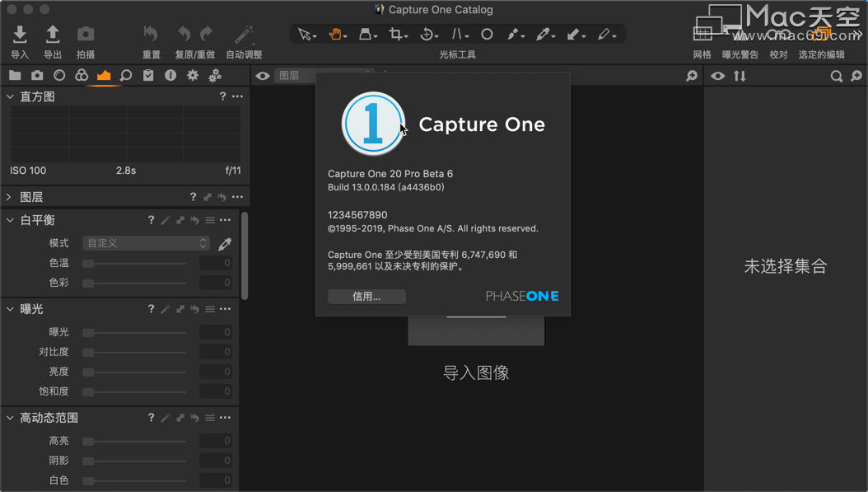This screenshot has width=868, height=492.
Task: Click the 导出 (Export) toolbar icon
Action: (x=53, y=35)
